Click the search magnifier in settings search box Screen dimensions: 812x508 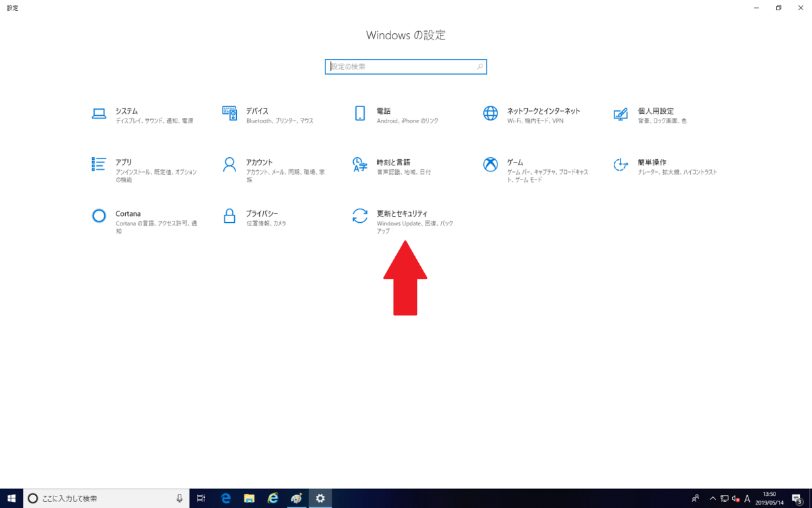click(x=480, y=67)
